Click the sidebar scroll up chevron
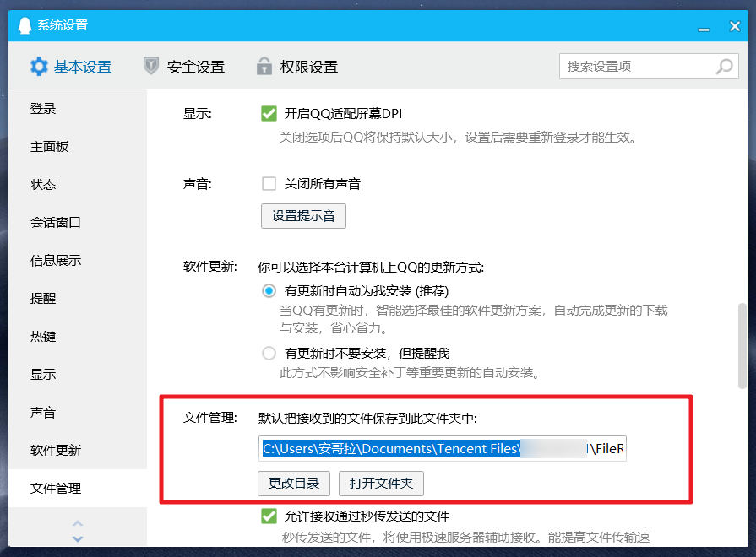Viewport: 756px width, 557px height. click(78, 523)
